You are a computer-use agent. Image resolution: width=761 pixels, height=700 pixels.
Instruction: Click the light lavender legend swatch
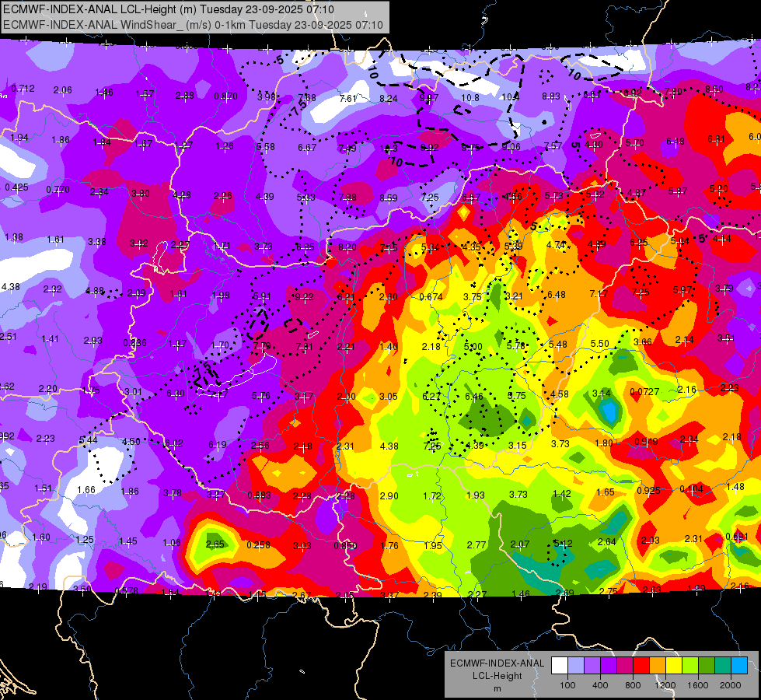(576, 666)
